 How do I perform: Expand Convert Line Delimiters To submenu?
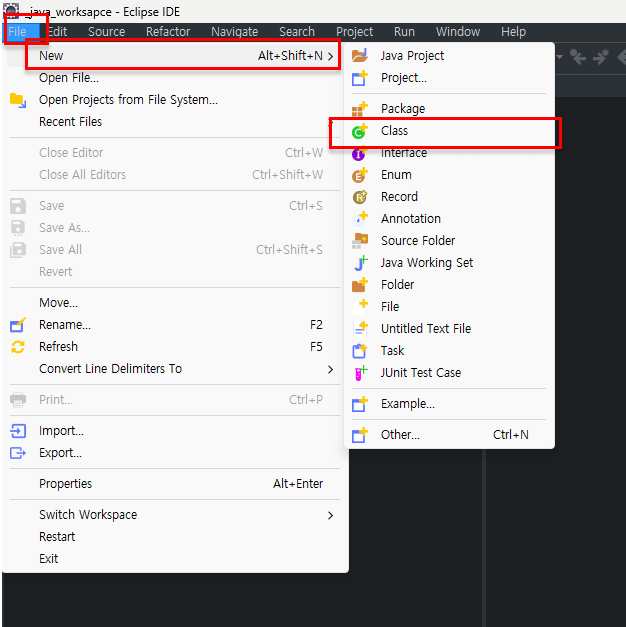click(330, 369)
